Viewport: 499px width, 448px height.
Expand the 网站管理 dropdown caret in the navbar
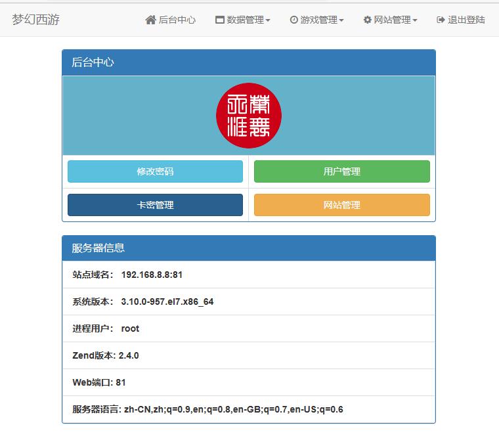(415, 20)
